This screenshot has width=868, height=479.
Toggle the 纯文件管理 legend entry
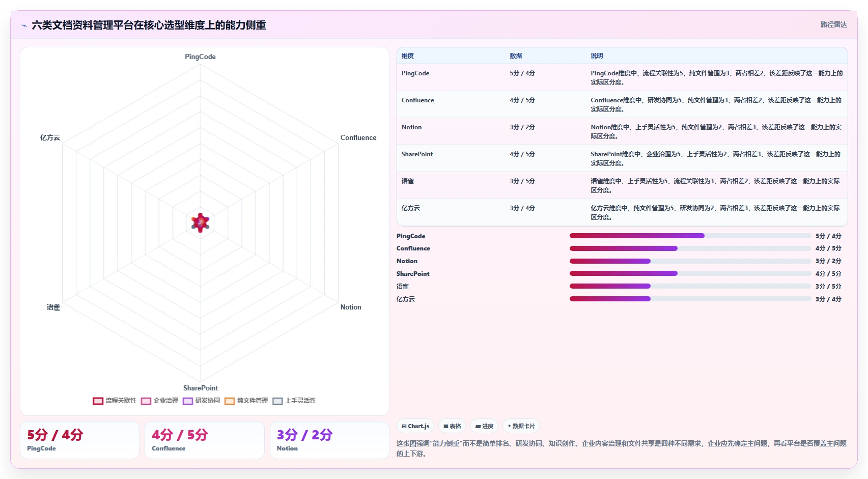click(x=246, y=401)
